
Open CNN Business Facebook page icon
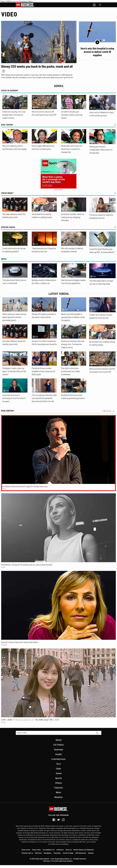(x=54, y=820)
